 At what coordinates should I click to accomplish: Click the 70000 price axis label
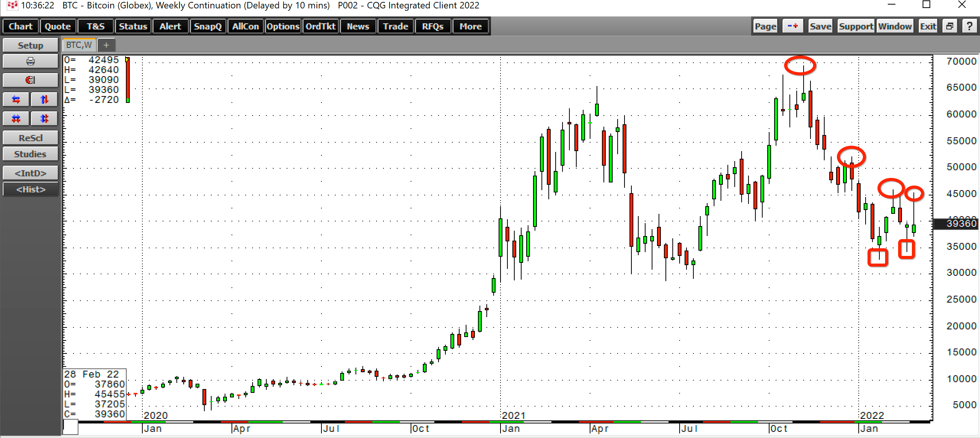tap(961, 61)
